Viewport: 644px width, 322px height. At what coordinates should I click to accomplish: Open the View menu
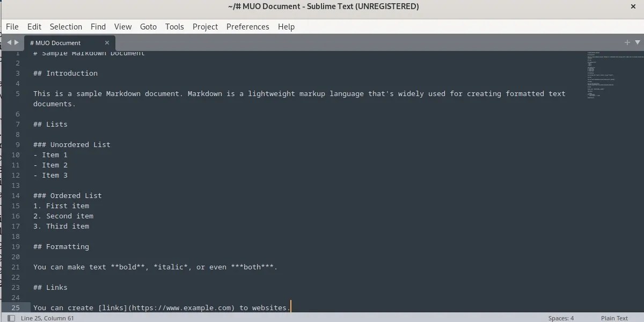coord(123,26)
